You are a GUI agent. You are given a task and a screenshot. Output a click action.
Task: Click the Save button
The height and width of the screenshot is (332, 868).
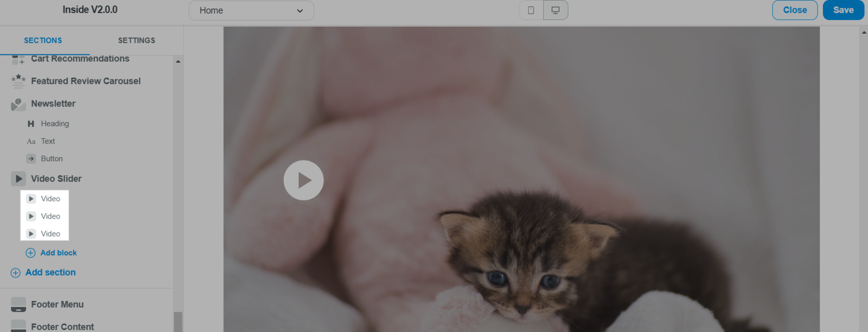pos(843,10)
